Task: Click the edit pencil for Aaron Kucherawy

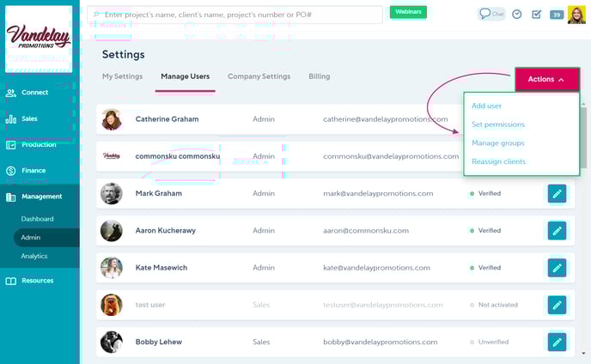Action: 557,231
